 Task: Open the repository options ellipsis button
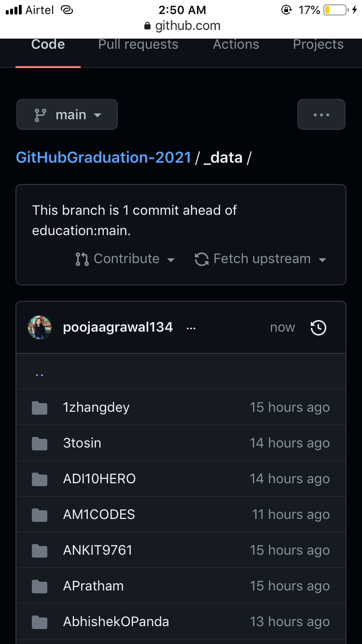(321, 114)
